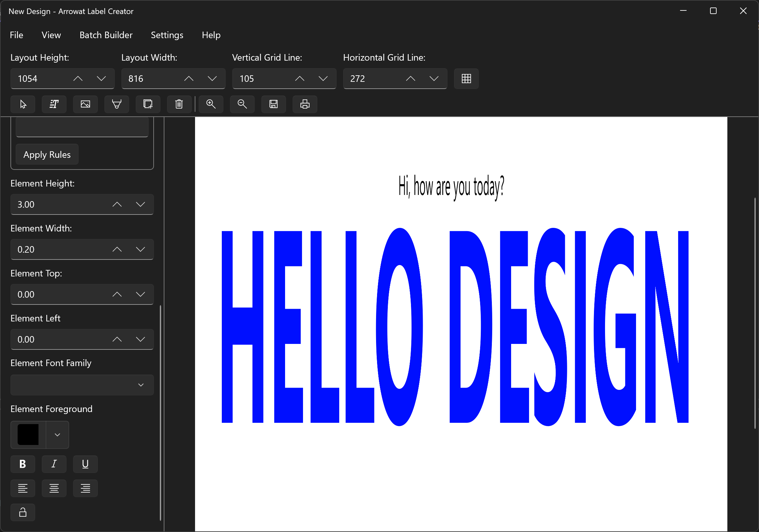Toggle bold formatting on element
Screen dimensions: 759x532
pos(23,464)
